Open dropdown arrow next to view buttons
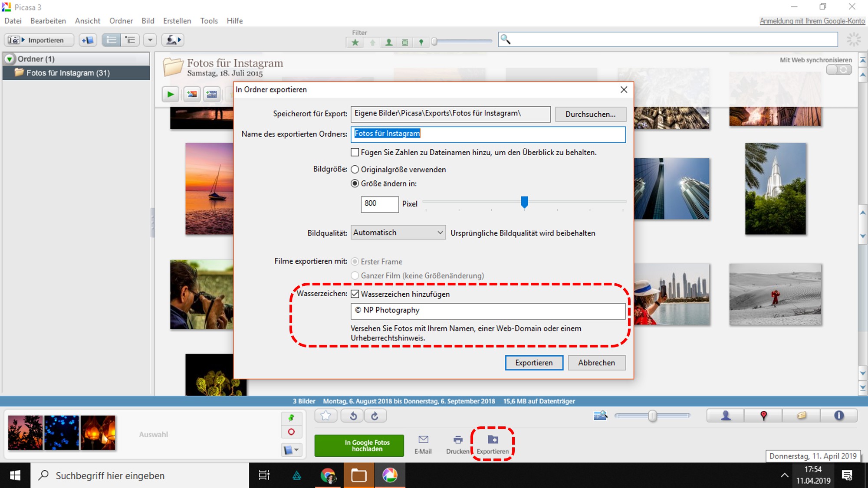 pyautogui.click(x=150, y=40)
